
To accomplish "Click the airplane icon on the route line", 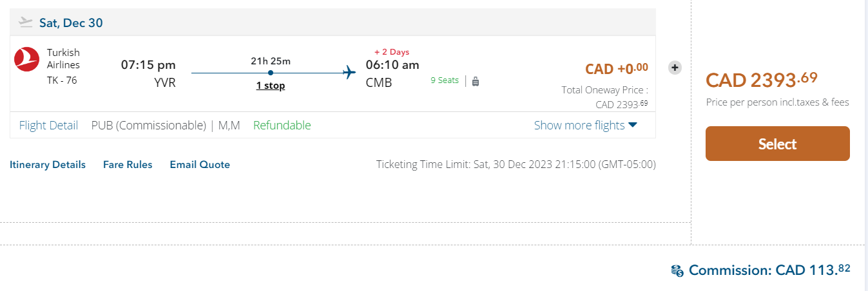I will click(349, 72).
